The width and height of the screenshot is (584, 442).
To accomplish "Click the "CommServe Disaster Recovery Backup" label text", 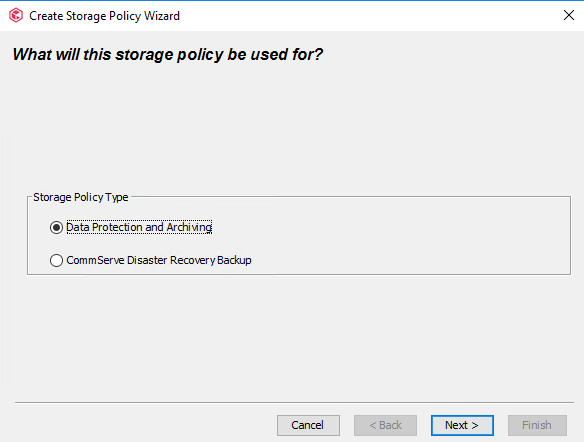I will coord(159,260).
